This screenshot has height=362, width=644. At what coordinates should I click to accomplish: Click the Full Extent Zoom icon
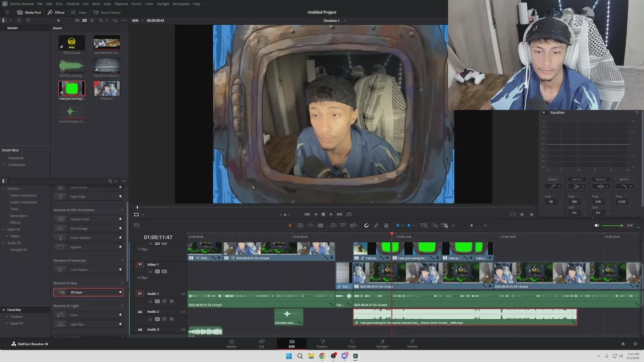tap(424, 225)
